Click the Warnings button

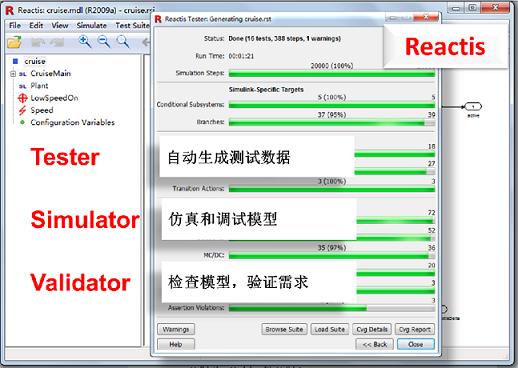(x=176, y=329)
